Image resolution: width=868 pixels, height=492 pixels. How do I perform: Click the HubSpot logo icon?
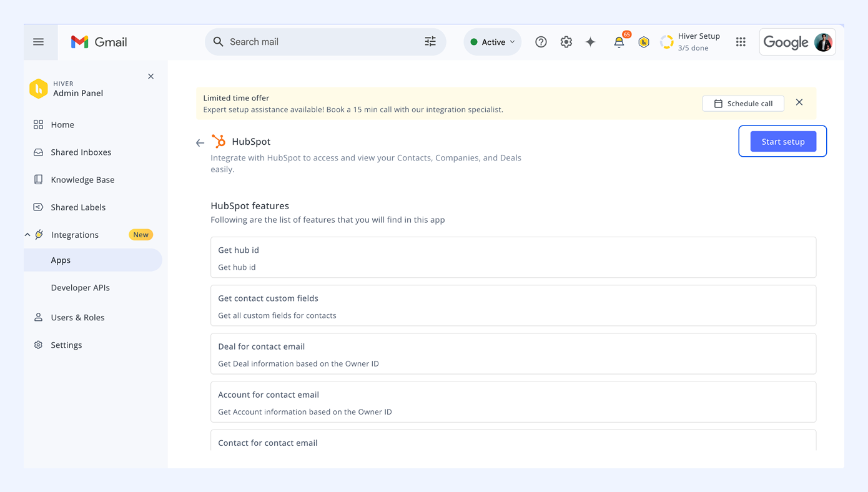pyautogui.click(x=219, y=141)
